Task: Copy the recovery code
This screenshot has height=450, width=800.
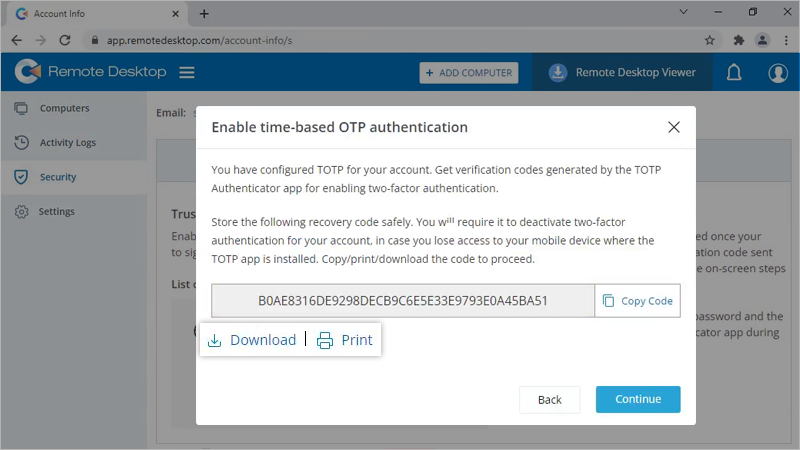Action: pyautogui.click(x=638, y=301)
